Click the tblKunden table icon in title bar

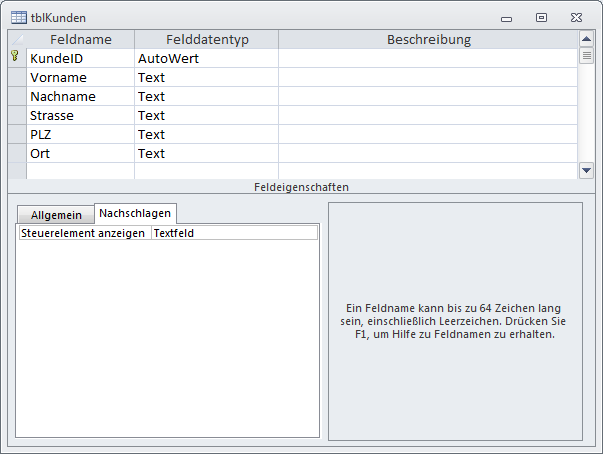(18, 17)
